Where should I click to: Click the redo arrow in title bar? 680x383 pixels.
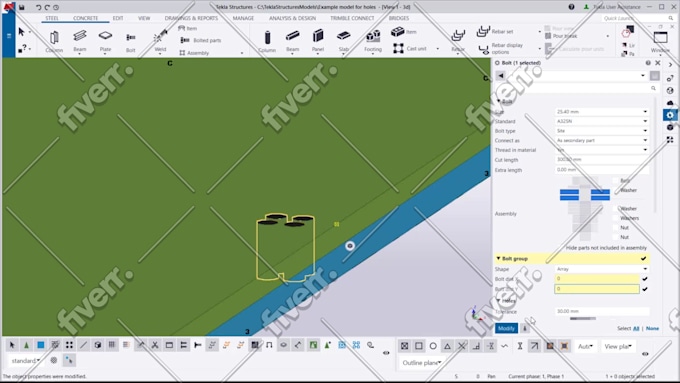tap(47, 7)
